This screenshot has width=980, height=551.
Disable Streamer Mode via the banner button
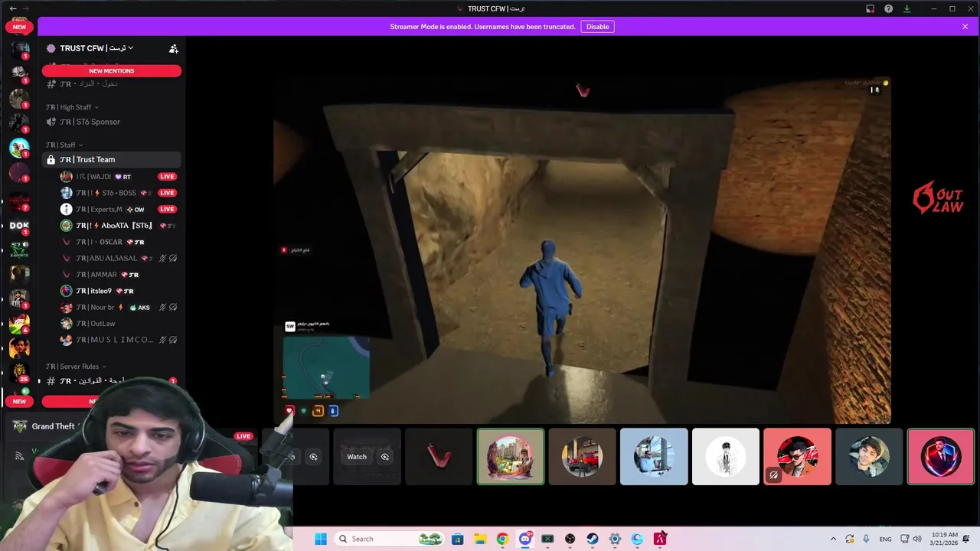pyautogui.click(x=597, y=27)
